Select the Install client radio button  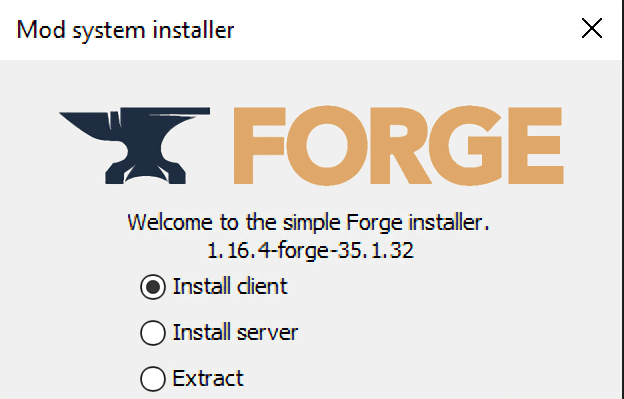pyautogui.click(x=153, y=287)
